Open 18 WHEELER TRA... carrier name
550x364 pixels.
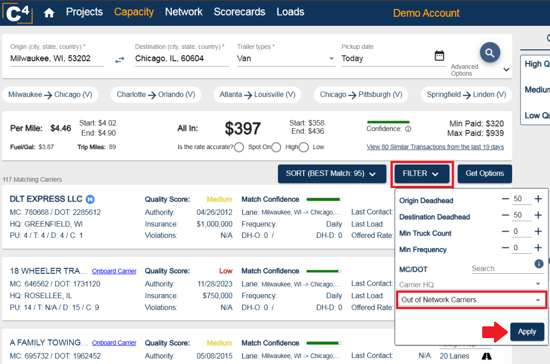click(x=48, y=271)
